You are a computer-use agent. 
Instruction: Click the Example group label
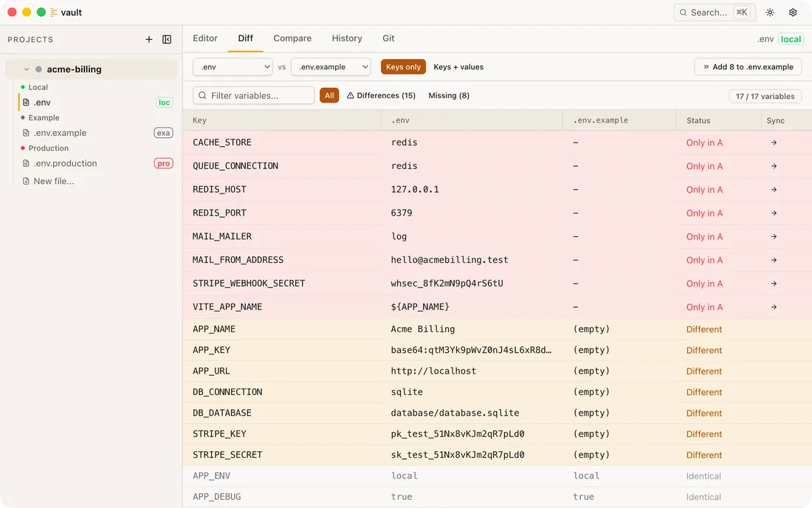coord(44,117)
